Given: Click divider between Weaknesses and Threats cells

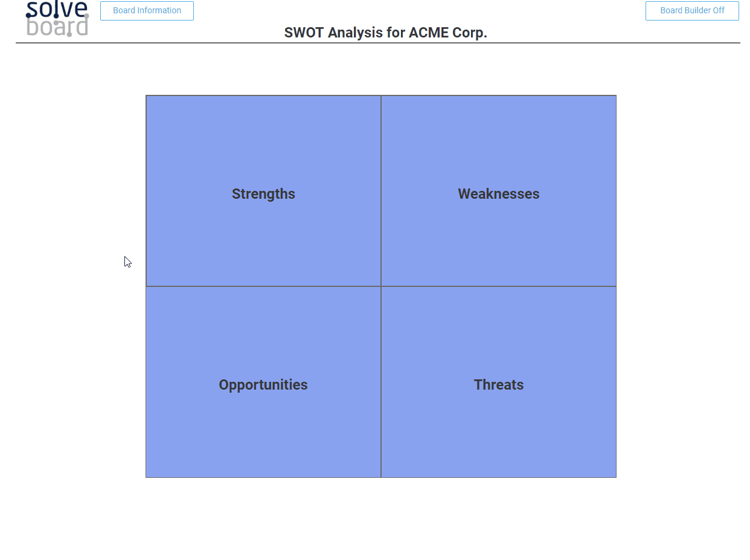Looking at the screenshot, I should tap(499, 286).
